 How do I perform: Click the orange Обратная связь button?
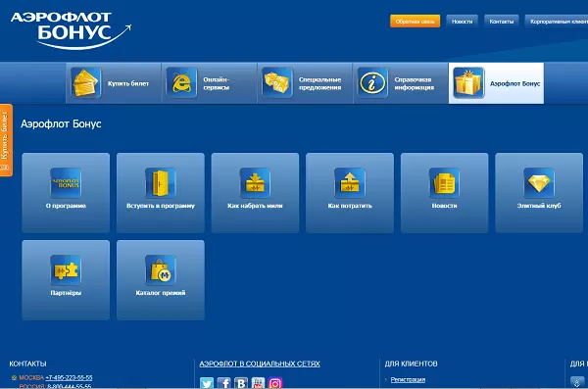coord(416,22)
